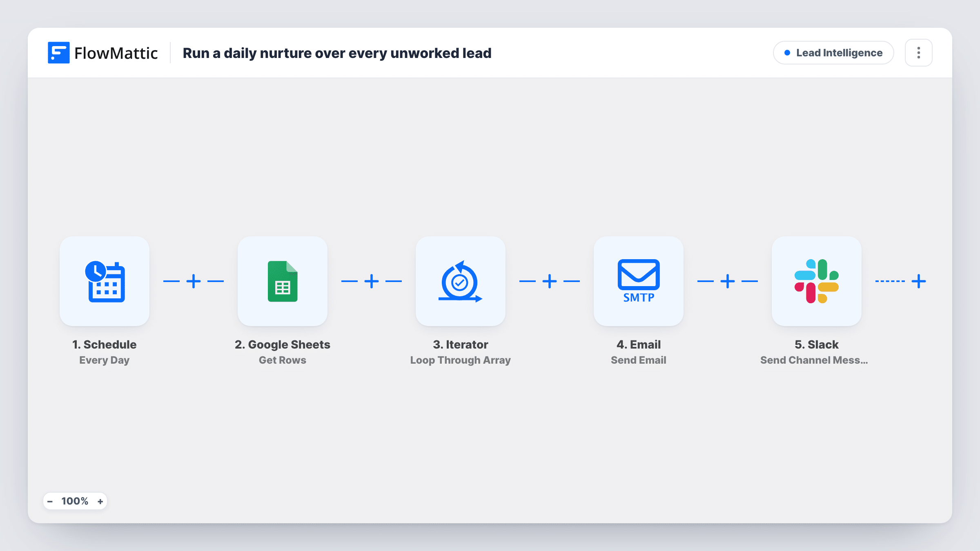Add step between Schedule and Google Sheets
Image resolution: width=980 pixels, height=551 pixels.
[194, 281]
